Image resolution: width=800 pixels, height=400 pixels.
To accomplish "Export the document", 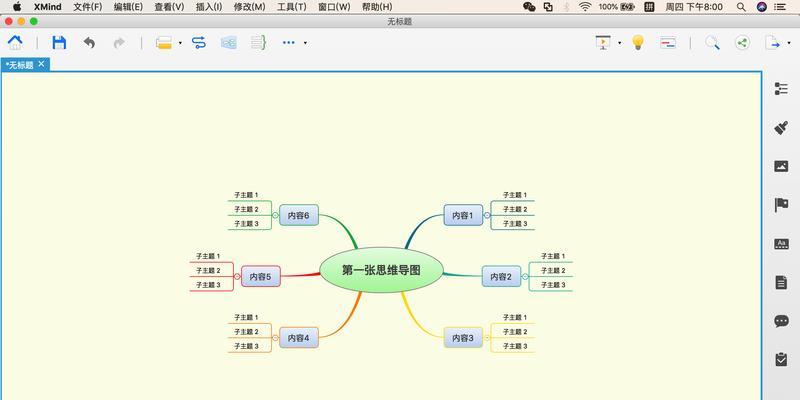I will 772,42.
